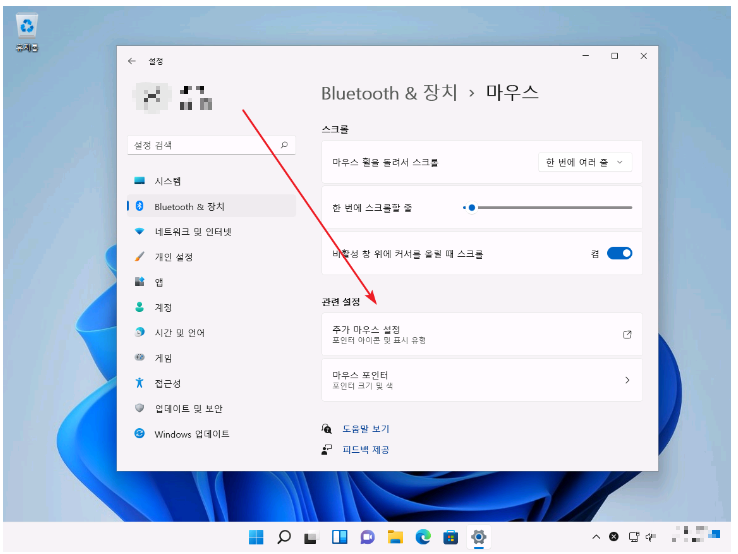Open the 앱 settings category

211,282
